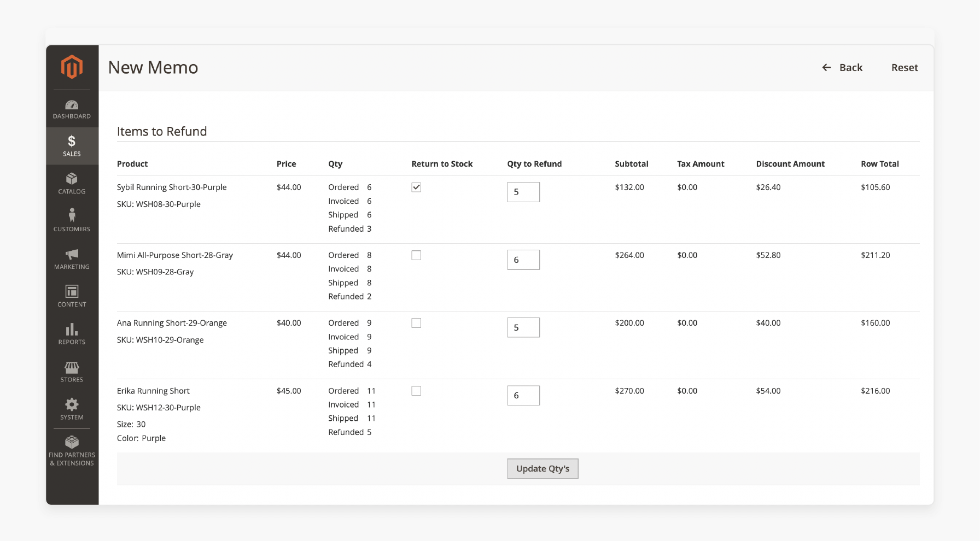Click the 'New Memo' page title
The image size is (980, 541).
coord(153,67)
